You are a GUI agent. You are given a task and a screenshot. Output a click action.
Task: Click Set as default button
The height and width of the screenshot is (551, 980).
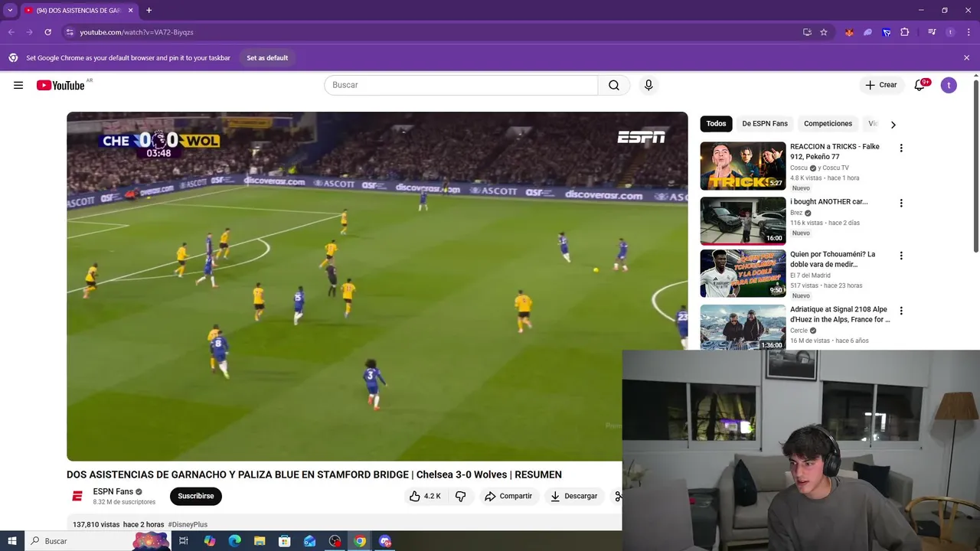pyautogui.click(x=267, y=58)
